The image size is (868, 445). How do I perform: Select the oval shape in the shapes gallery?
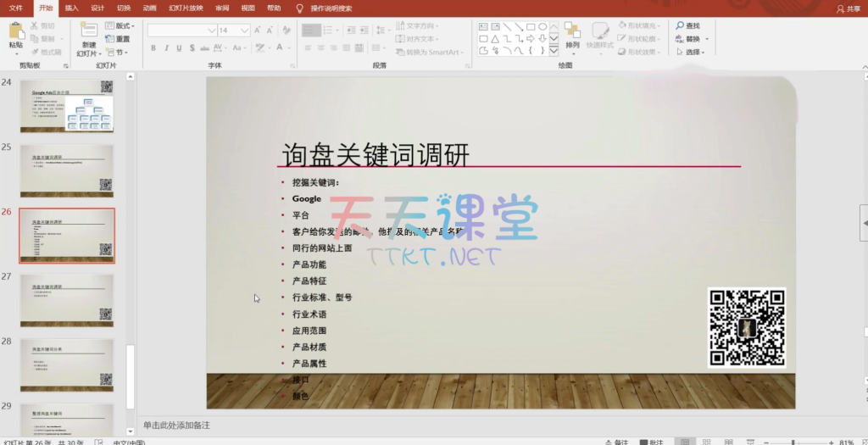(x=542, y=26)
